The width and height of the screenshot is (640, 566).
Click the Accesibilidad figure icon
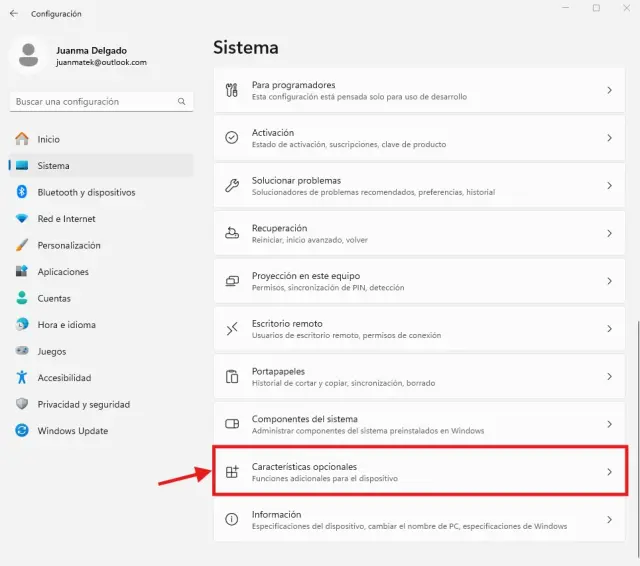[x=21, y=378]
